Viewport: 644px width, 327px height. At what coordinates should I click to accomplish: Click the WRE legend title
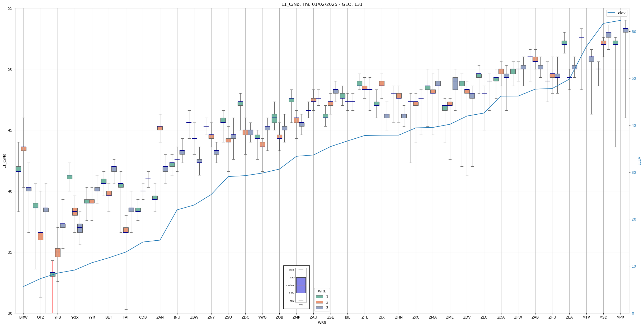(x=322, y=291)
